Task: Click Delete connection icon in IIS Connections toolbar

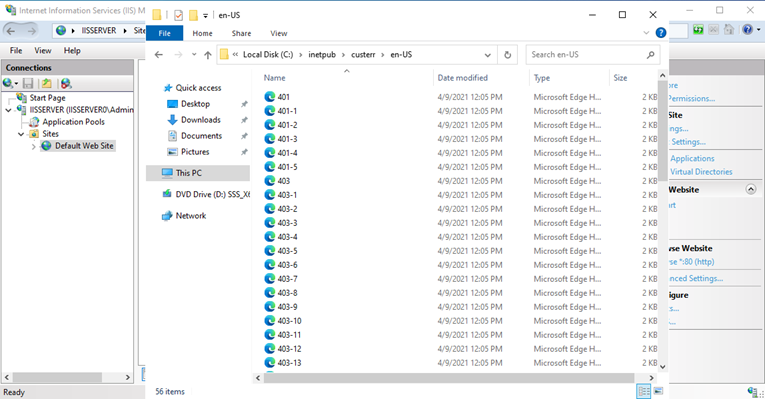Action: 66,83
